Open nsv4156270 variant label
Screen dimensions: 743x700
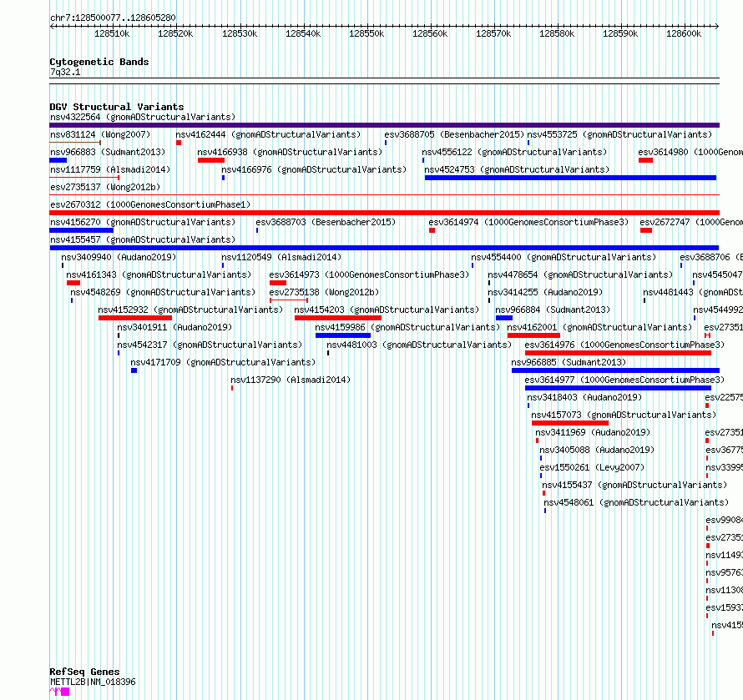tap(143, 222)
